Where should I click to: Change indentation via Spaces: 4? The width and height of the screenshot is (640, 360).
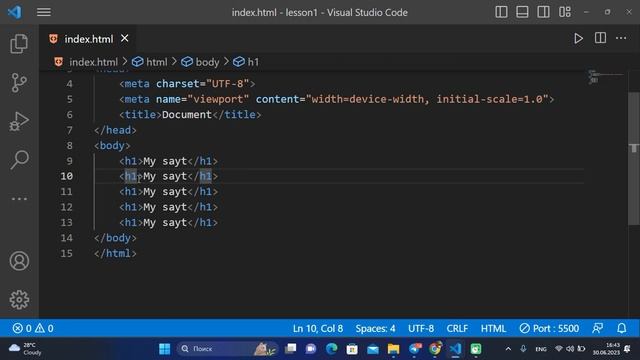(x=375, y=329)
